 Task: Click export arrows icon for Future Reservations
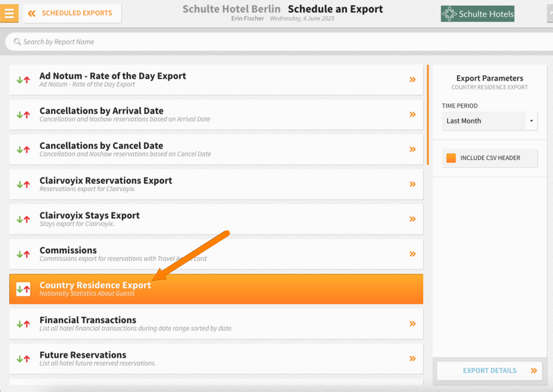[x=23, y=359]
